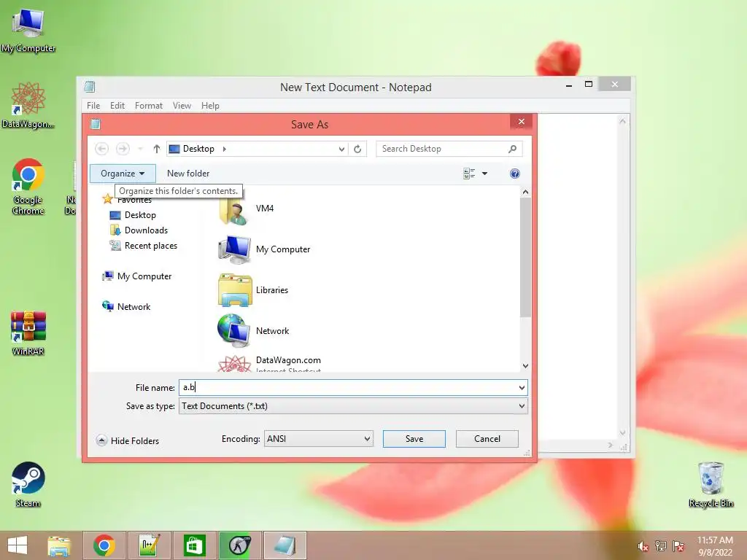This screenshot has height=560, width=747.
Task: Expand the view options dropdown arrow
Action: (484, 174)
